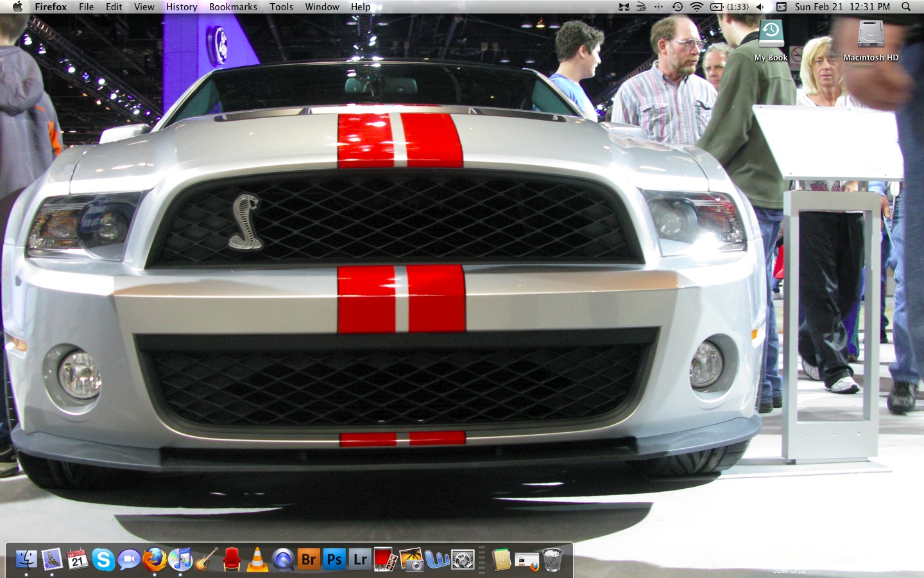This screenshot has height=578, width=924.
Task: Open Photo Booth from the Dock
Action: 386,560
